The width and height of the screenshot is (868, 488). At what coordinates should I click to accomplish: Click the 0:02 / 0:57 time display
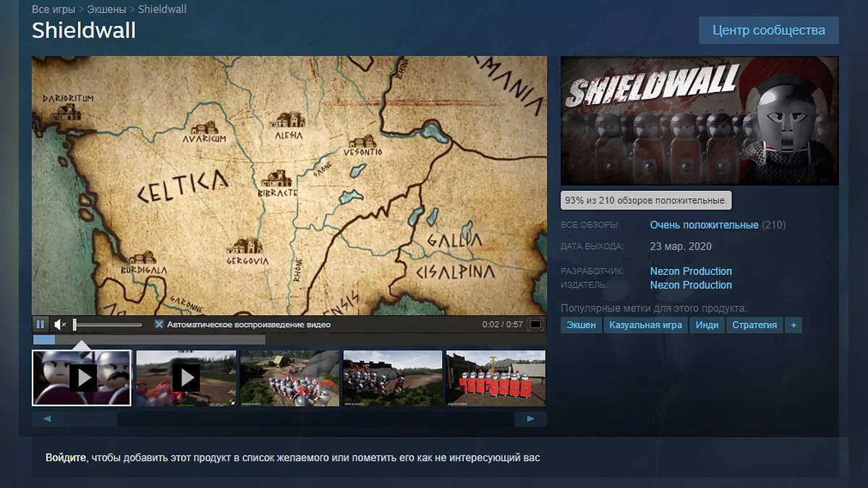[502, 325]
